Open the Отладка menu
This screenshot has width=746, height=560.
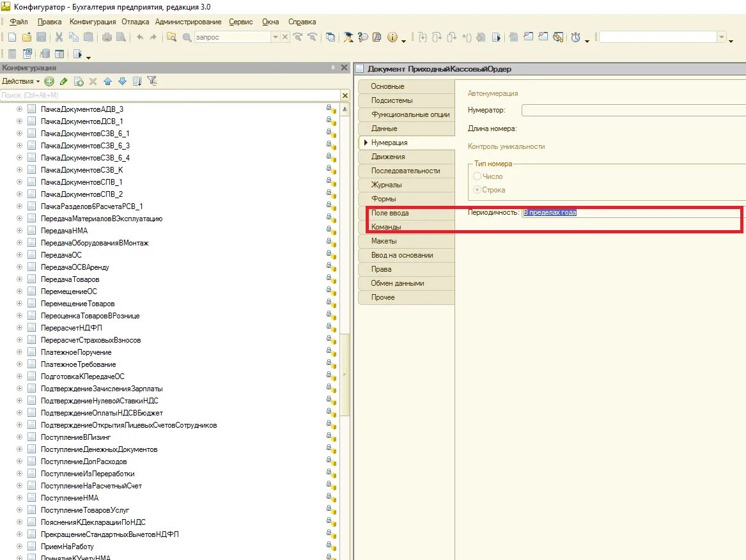click(x=135, y=22)
